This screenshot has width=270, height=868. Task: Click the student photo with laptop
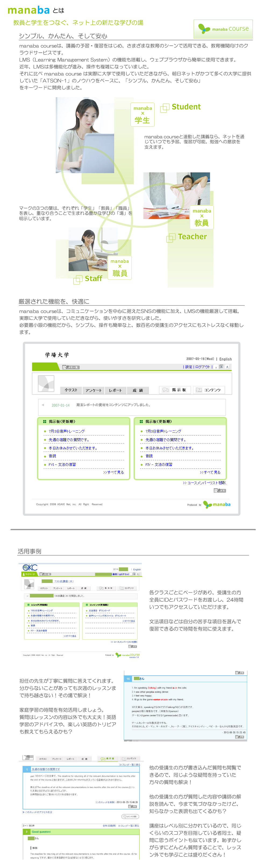85,135
